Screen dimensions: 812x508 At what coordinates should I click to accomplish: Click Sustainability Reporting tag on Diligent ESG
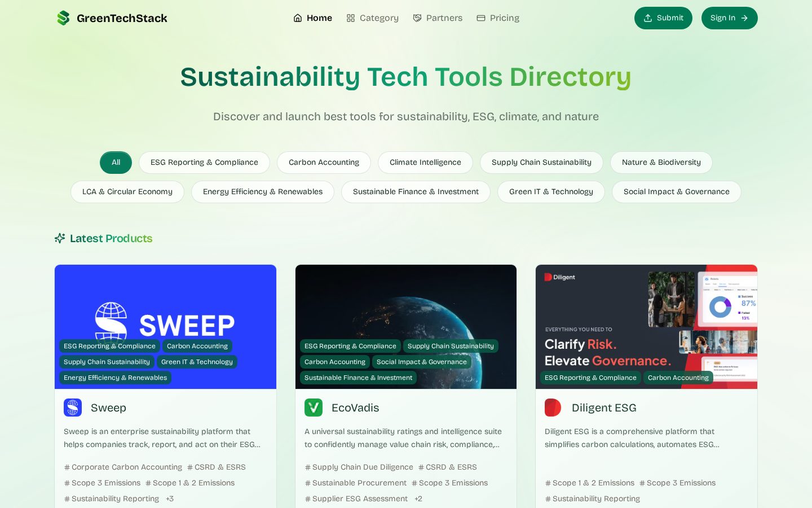tap(592, 499)
